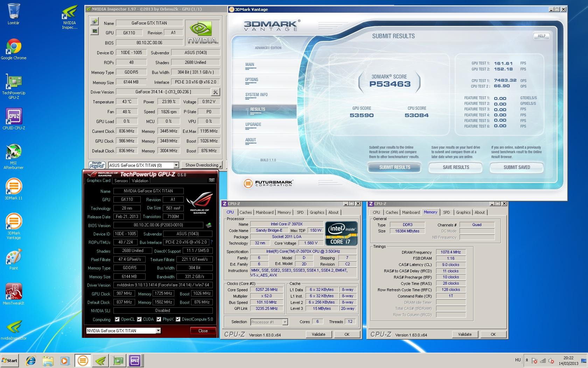
Task: Click the camera screenshot icon in GPU-Z
Action: tap(211, 180)
